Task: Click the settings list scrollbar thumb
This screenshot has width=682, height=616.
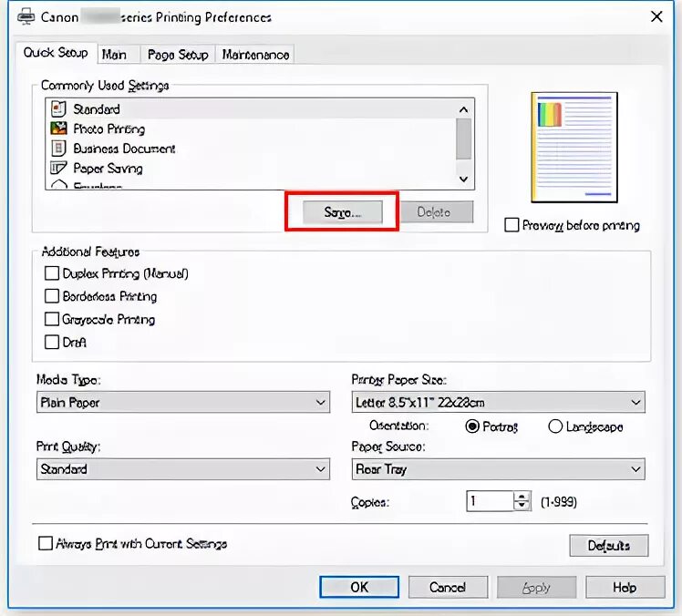Action: click(464, 139)
